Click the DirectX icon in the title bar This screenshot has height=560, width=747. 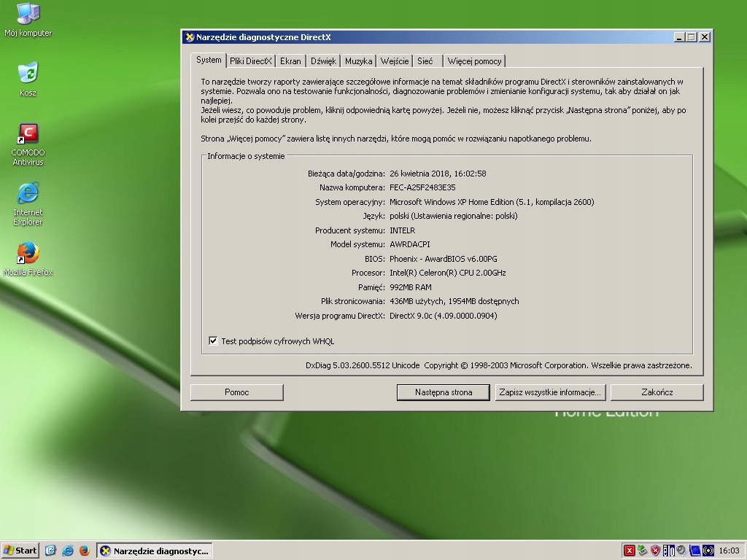coord(190,37)
